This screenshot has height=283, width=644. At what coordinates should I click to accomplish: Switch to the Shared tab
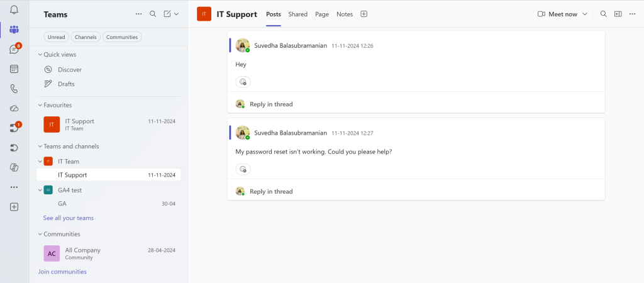coord(297,14)
